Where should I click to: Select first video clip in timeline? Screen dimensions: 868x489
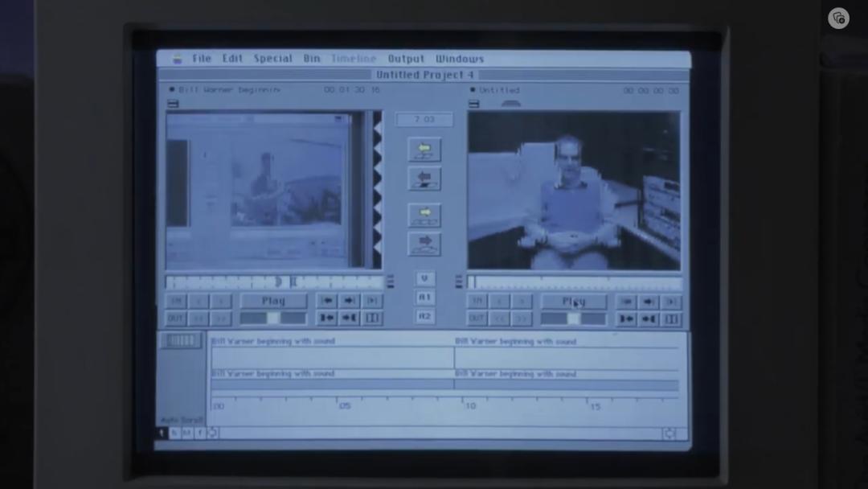click(x=332, y=358)
